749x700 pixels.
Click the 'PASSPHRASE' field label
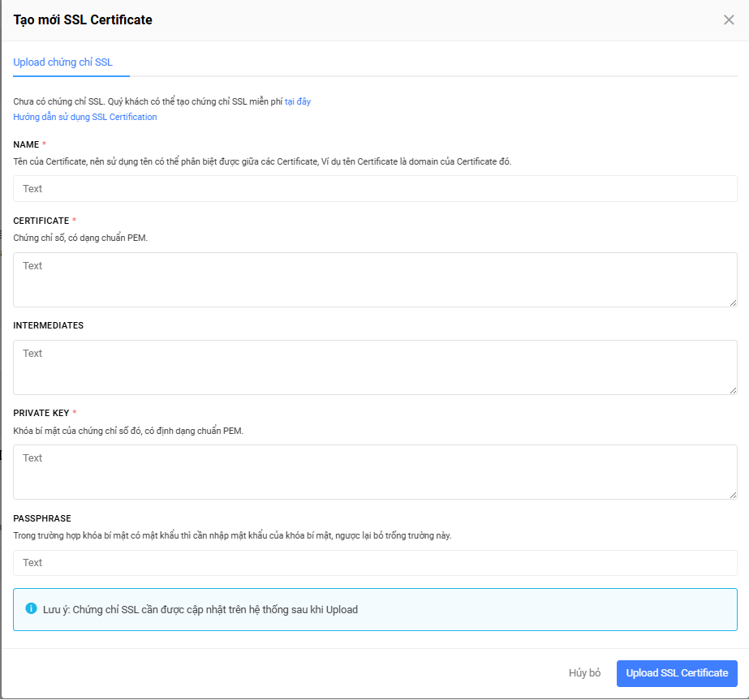tap(42, 518)
